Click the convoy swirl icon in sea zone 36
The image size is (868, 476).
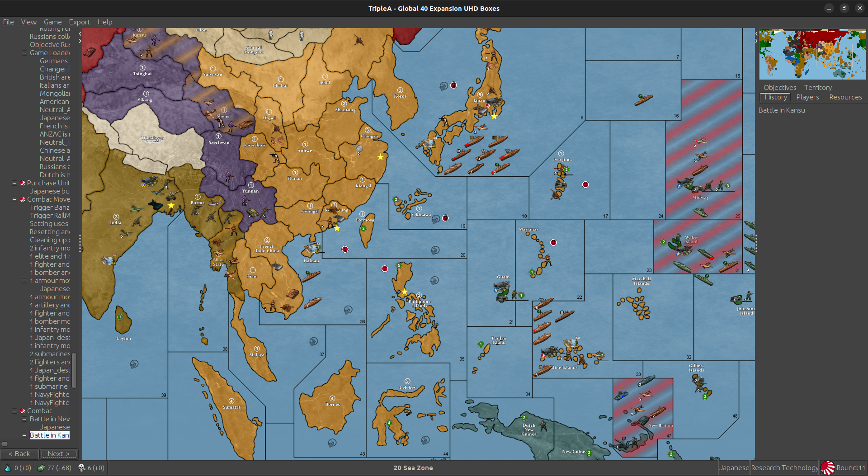(x=348, y=310)
